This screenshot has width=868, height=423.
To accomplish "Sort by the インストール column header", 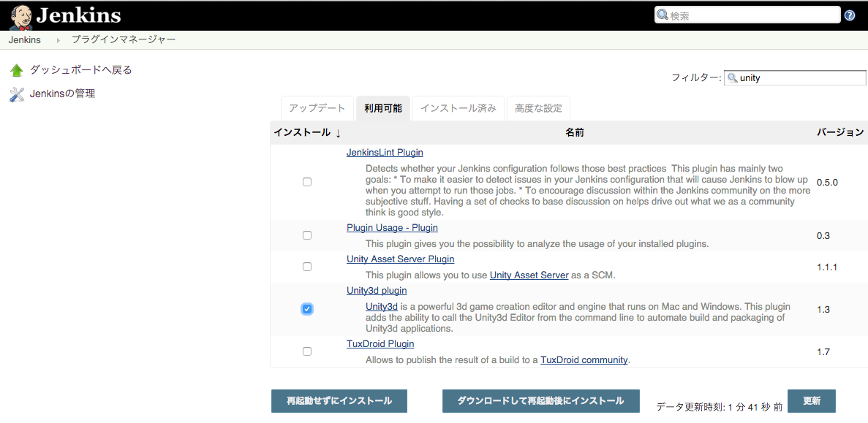I will pyautogui.click(x=307, y=133).
